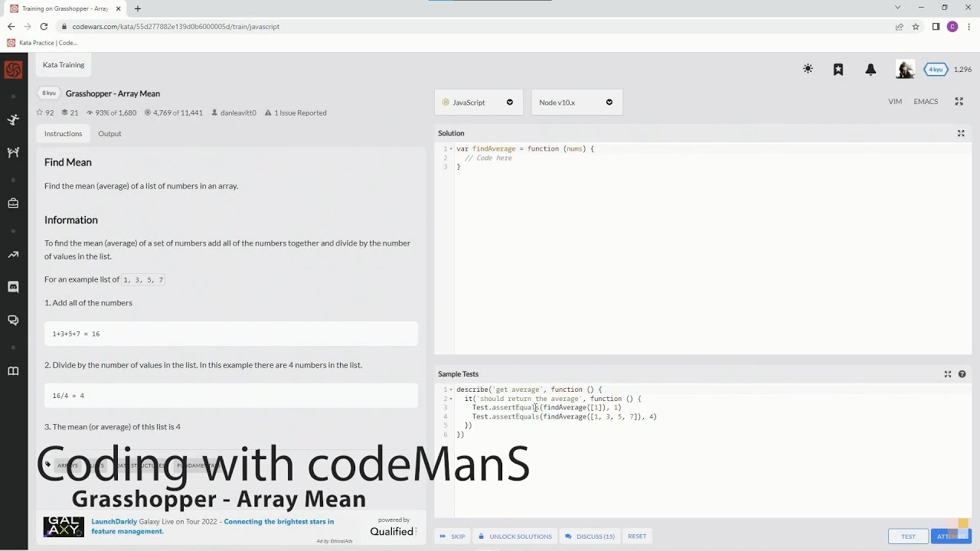Click the Galaxy ad thumbnail image
The image size is (980, 551).
tap(64, 527)
